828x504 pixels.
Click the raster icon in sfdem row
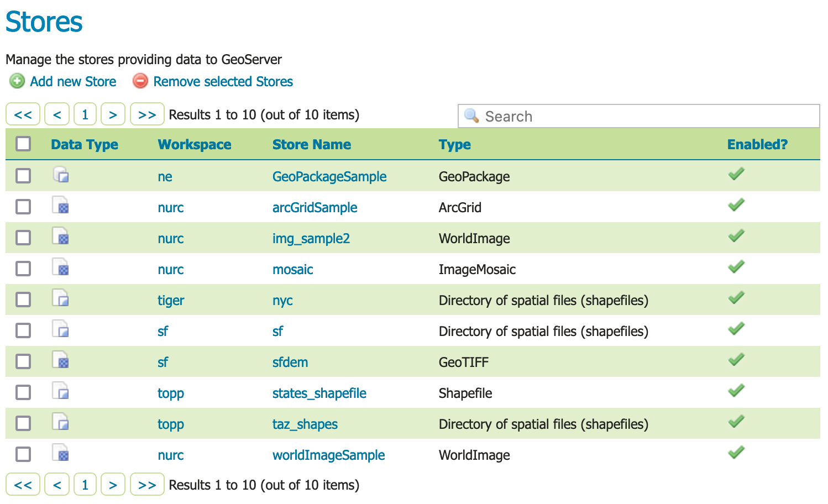[x=61, y=361]
